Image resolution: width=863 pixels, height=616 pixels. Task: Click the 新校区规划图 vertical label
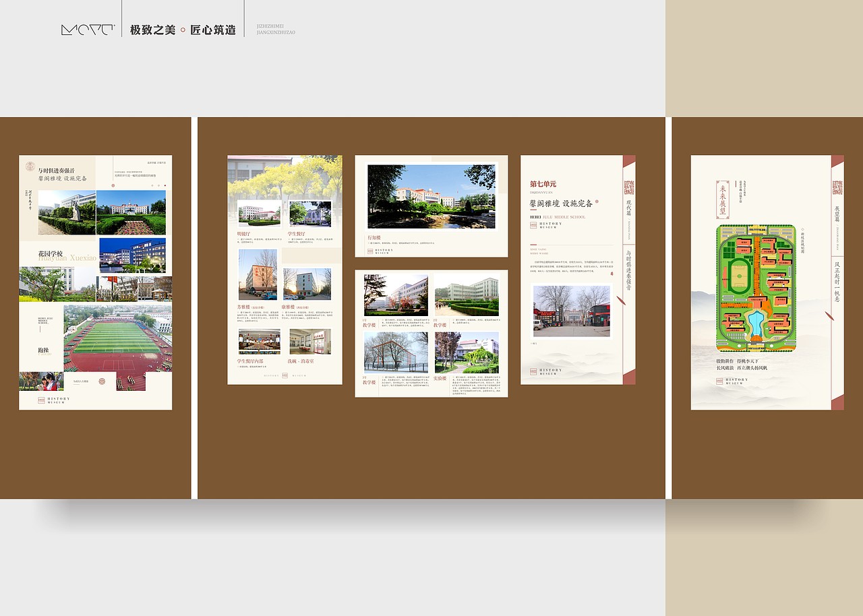click(803, 243)
